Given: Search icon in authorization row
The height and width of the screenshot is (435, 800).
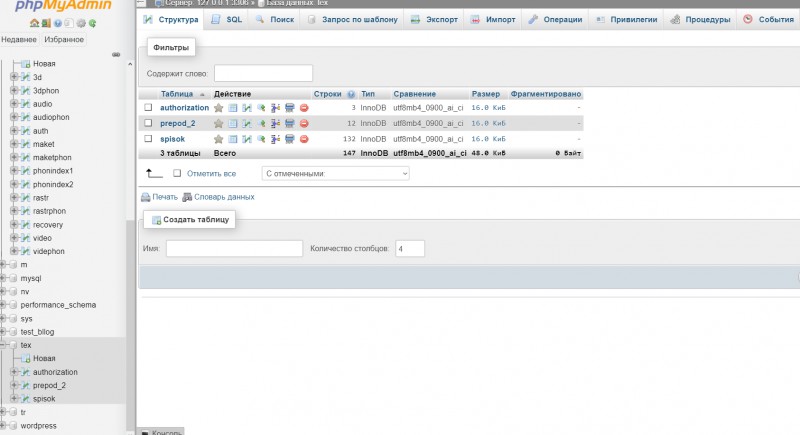Looking at the screenshot, I should (261, 108).
